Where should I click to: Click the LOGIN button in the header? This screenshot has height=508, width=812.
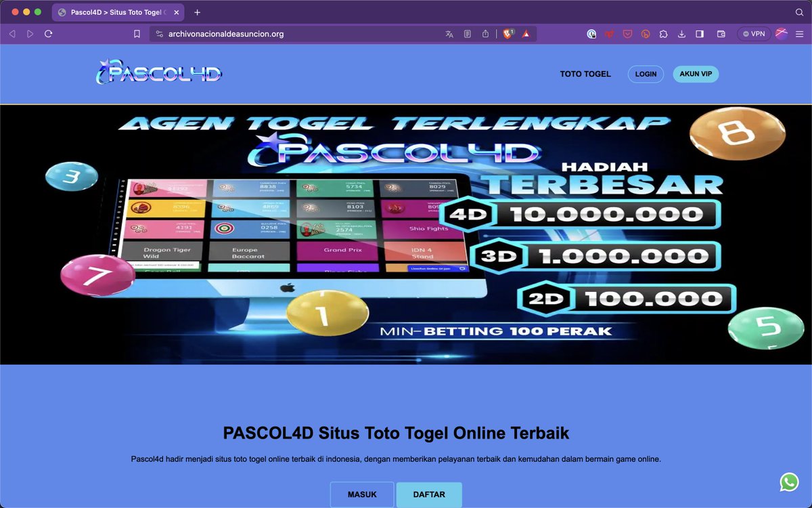point(646,74)
